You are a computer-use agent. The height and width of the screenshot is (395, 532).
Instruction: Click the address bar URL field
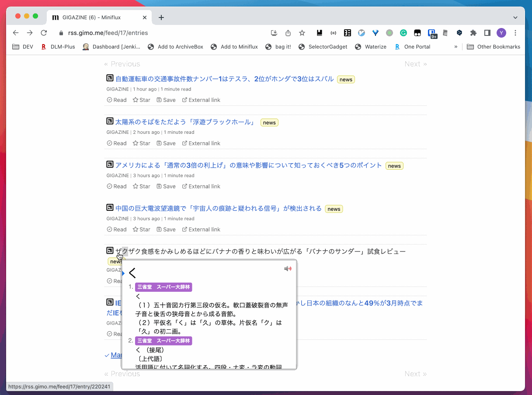[x=166, y=33]
